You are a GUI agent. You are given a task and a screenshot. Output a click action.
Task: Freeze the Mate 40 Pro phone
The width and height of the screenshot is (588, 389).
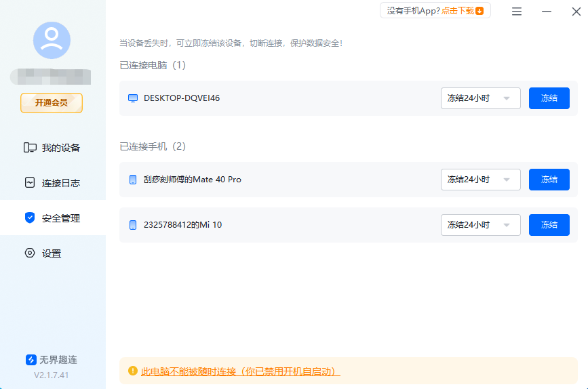(549, 180)
